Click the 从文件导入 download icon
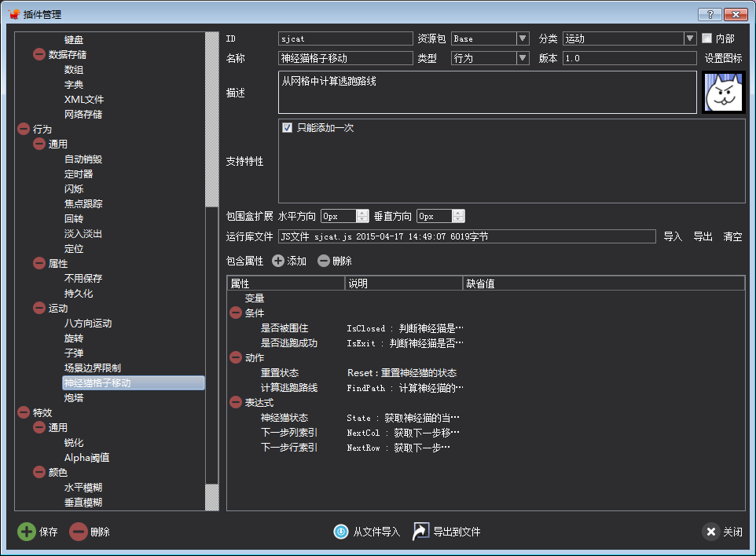This screenshot has height=556, width=756. (341, 532)
